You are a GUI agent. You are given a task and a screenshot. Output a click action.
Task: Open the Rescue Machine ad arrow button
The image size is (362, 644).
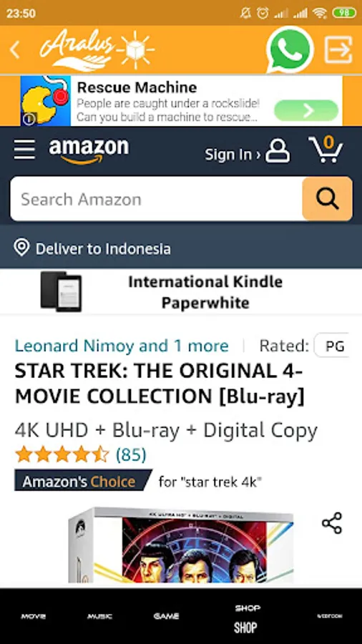point(306,110)
